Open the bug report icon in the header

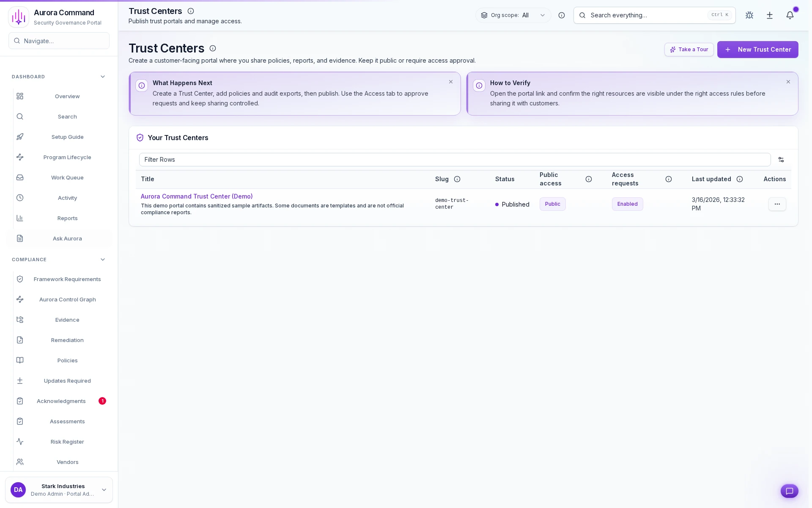pyautogui.click(x=749, y=15)
